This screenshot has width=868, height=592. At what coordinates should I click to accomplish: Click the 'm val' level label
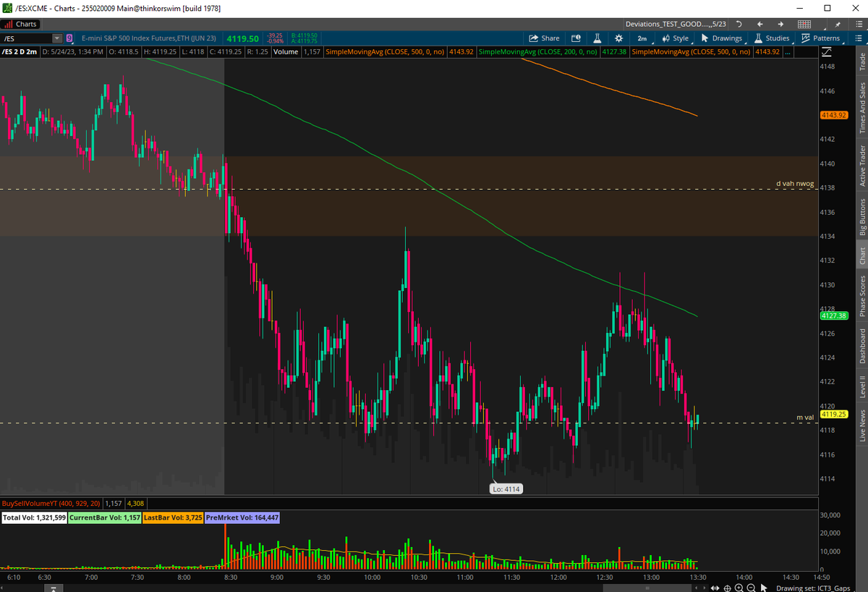coord(805,418)
